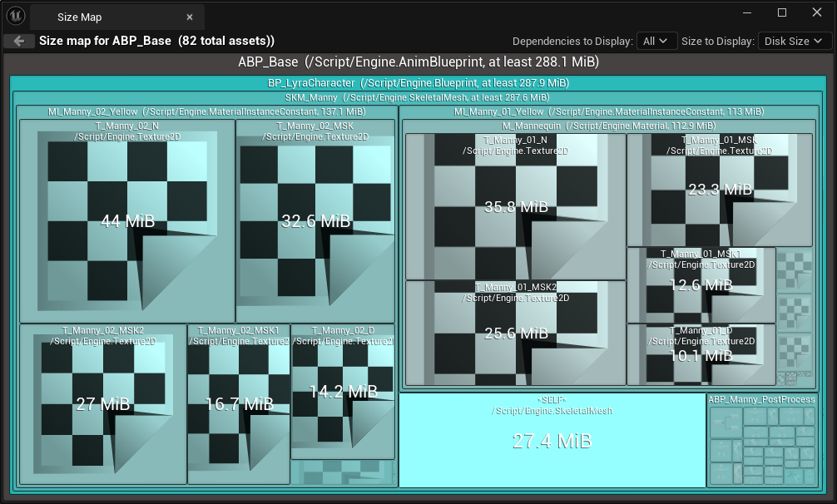Select the T_Manny_02_MSK1 16.7 MiB texture
Viewport: 837px width, 504px height.
click(239, 403)
